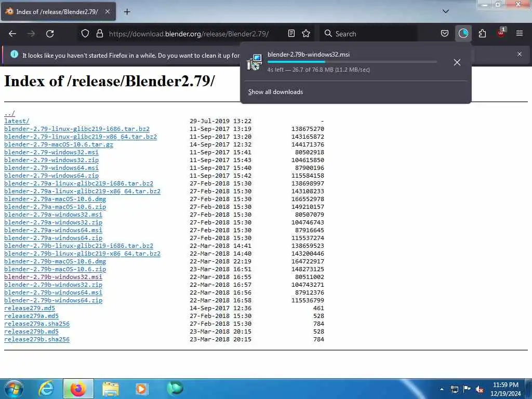This screenshot has height=399, width=532.
Task: Download blender-2.79b-macOS-10.6.dmg
Action: [x=55, y=262]
